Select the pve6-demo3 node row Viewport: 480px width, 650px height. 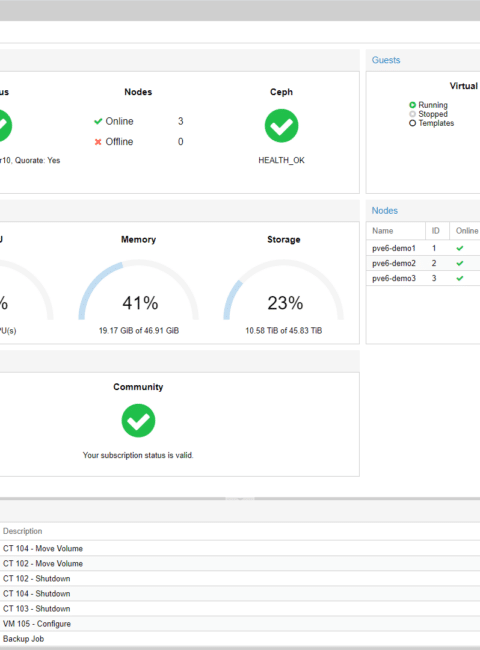pos(423,278)
